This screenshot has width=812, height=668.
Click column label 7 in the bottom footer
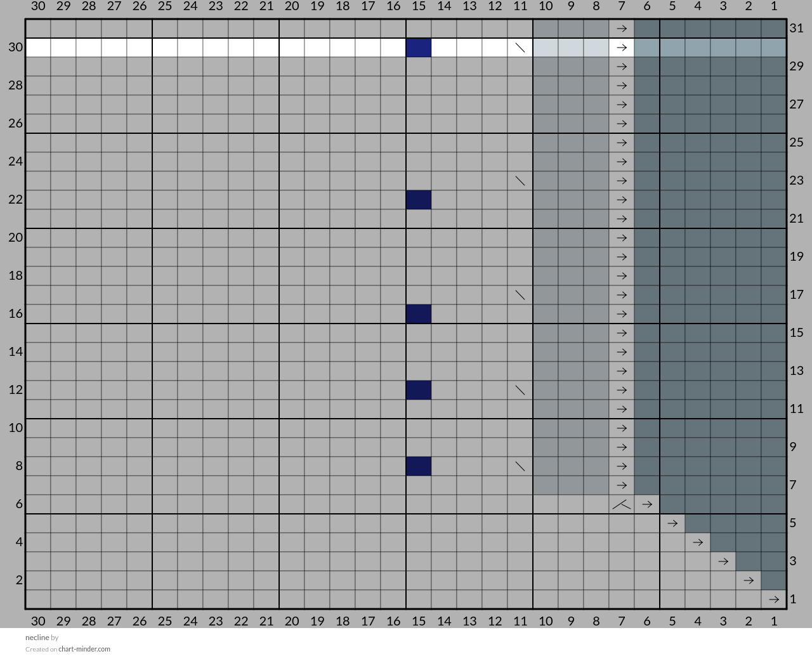pos(622,622)
